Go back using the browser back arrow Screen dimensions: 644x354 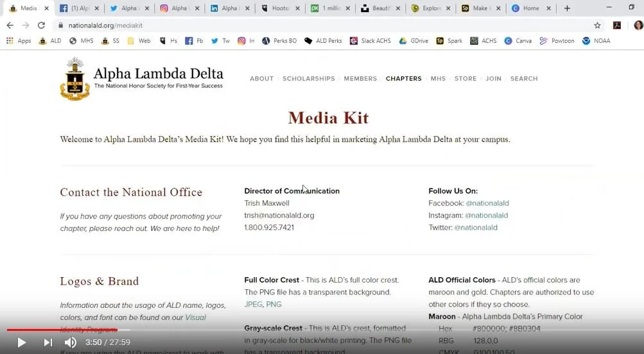point(10,26)
